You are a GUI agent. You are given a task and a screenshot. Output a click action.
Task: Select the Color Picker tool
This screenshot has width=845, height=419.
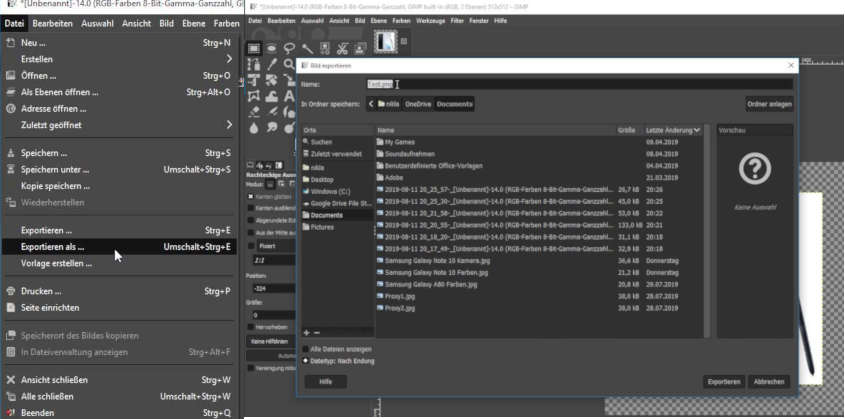[272, 65]
